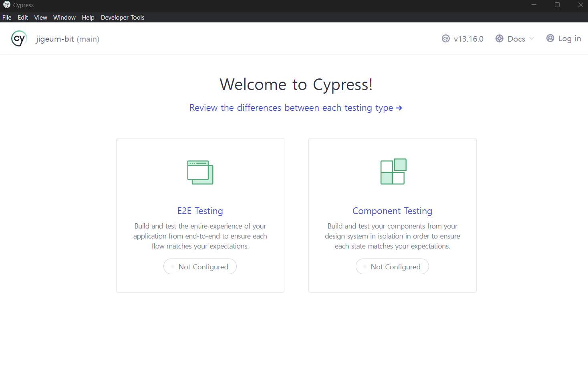
Task: Click the v13.16.0 version label
Action: tap(469, 39)
